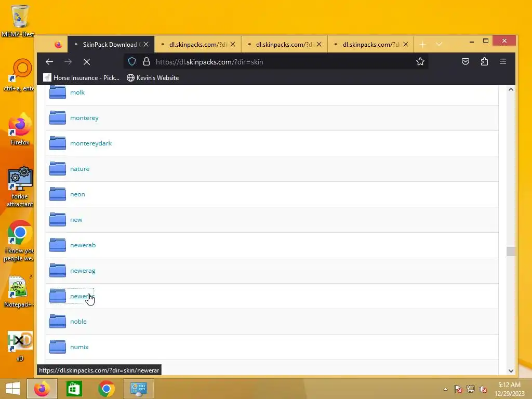Open the Windows Start button
Viewport: 532px width, 399px height.
(13, 389)
